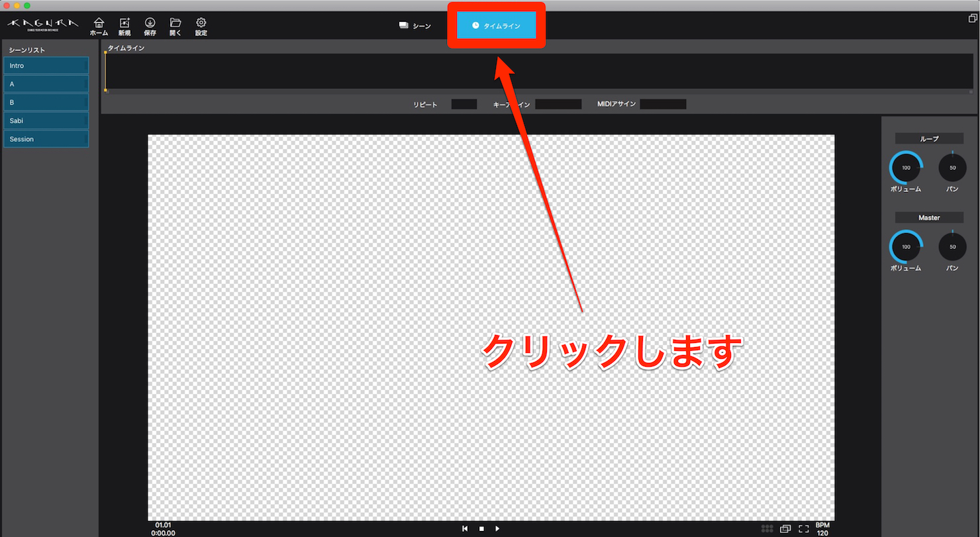
Task: Click the window restore icon at the top-right corner
Action: [x=973, y=19]
